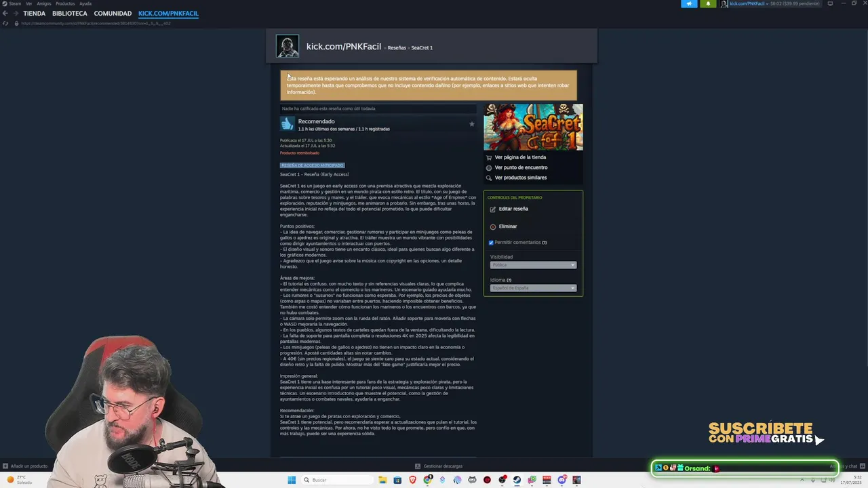868x488 pixels.
Task: Click Ver punto de encuentro
Action: 521,167
